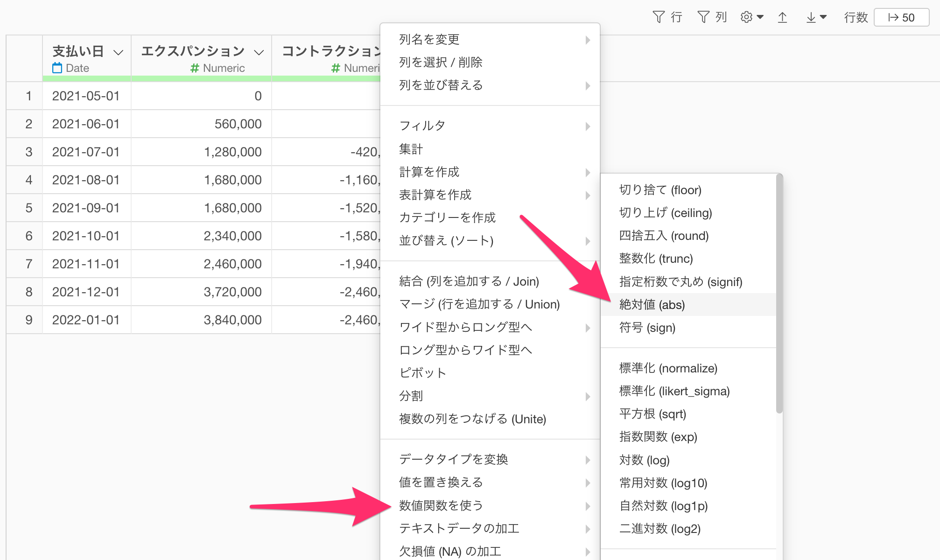Click row number 6

[x=25, y=236]
